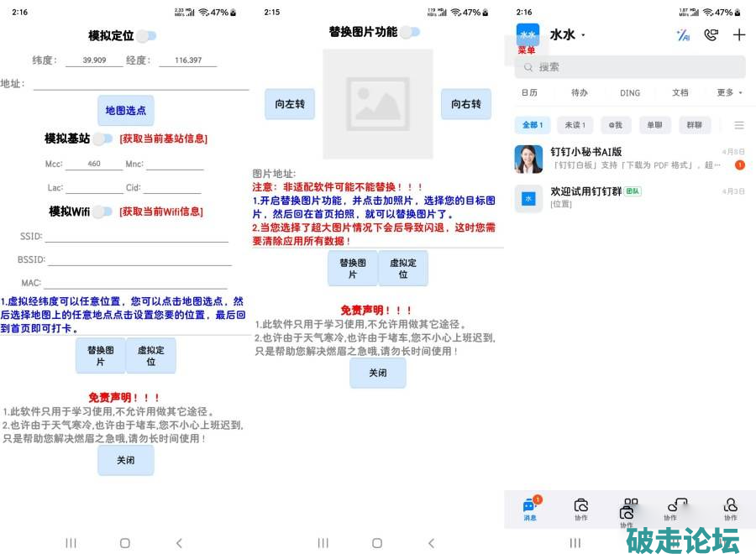Viewport: 756px width, 559px height.
Task: Enable the 模拟定位 switch
Action: [147, 36]
